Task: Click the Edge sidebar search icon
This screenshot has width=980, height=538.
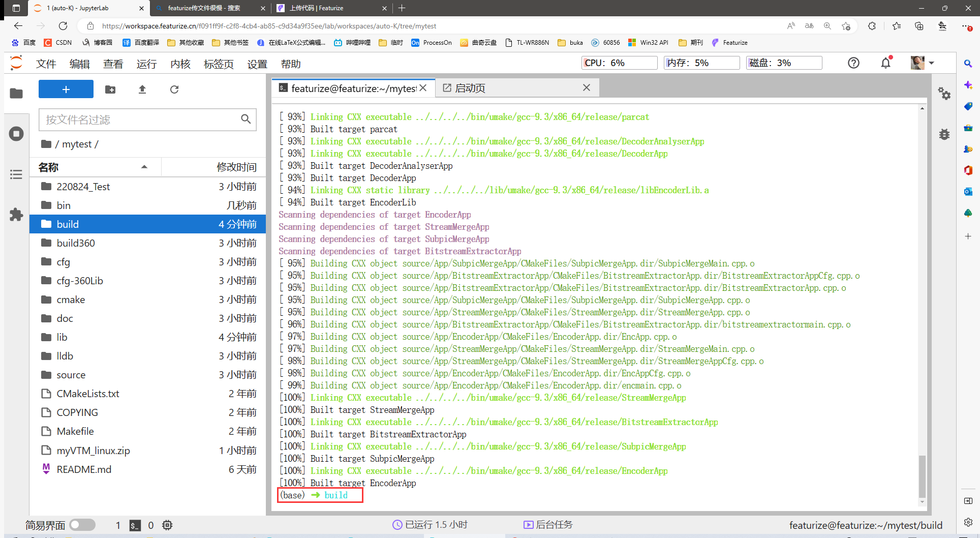Action: click(x=968, y=64)
